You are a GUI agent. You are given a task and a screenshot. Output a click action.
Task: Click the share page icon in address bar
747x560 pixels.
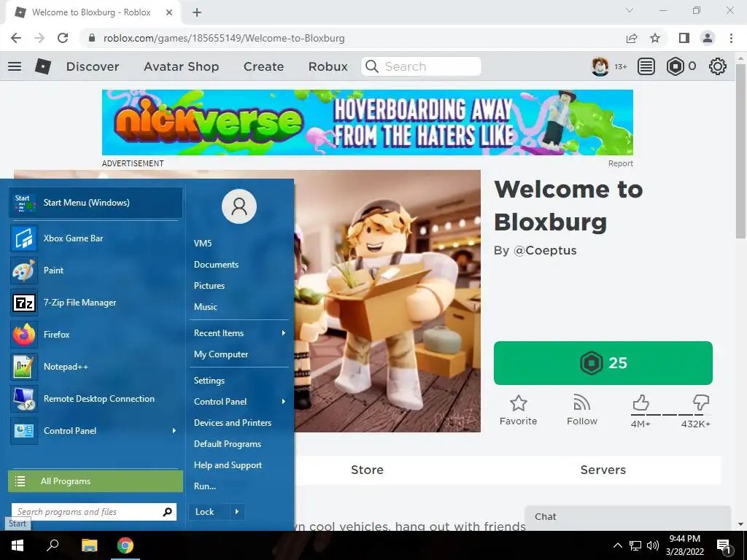(632, 38)
